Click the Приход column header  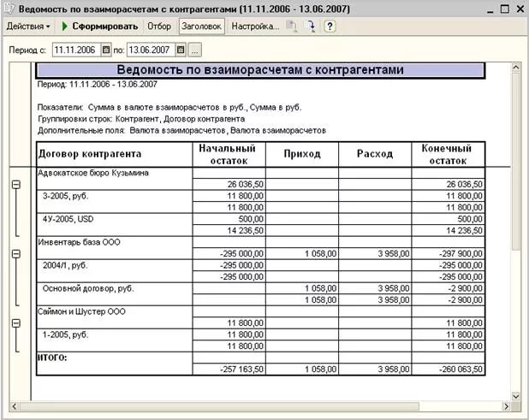[x=302, y=154]
